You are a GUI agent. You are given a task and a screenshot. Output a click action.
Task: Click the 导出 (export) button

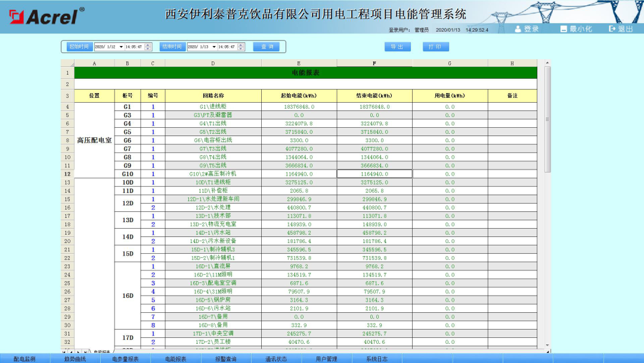click(398, 46)
